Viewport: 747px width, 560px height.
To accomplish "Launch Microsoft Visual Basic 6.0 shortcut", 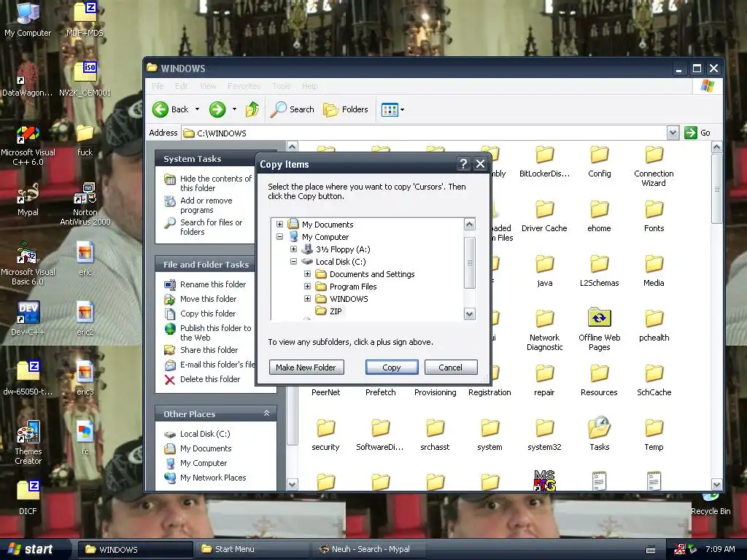I will point(28,262).
